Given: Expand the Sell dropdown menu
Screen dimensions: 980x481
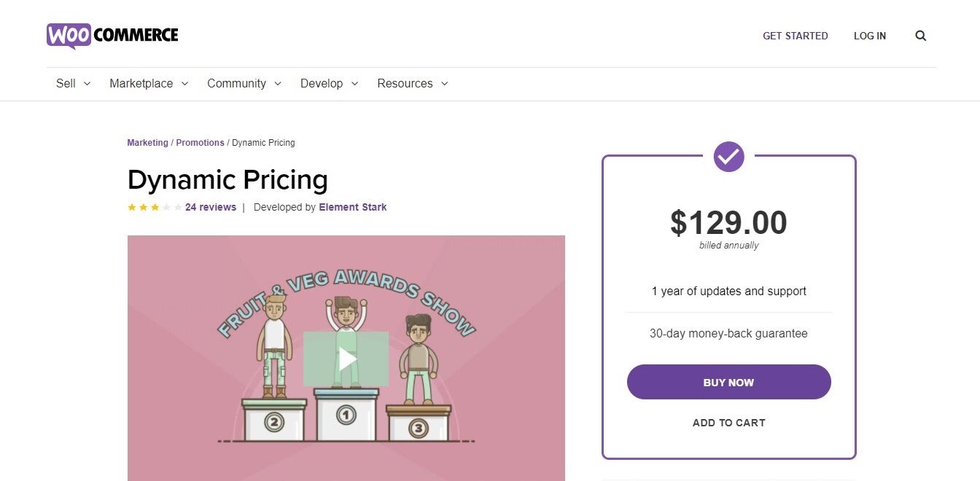Looking at the screenshot, I should click(73, 84).
